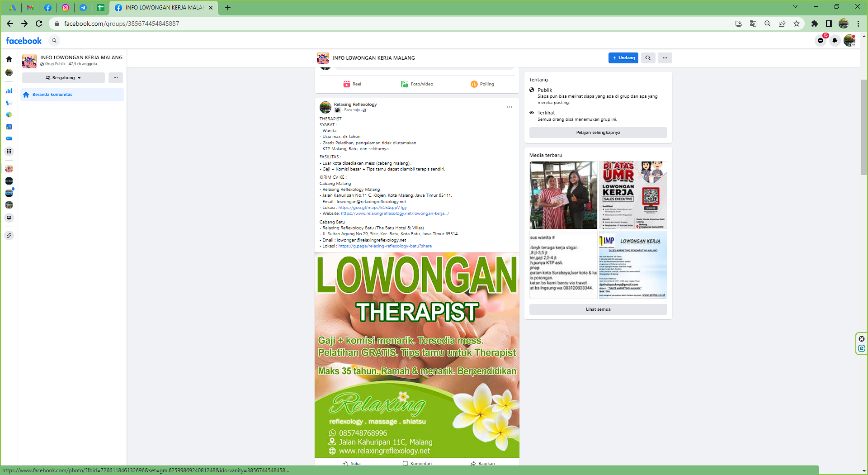The height and width of the screenshot is (475, 868).
Task: Open the post options three-dot menu
Action: pos(509,107)
